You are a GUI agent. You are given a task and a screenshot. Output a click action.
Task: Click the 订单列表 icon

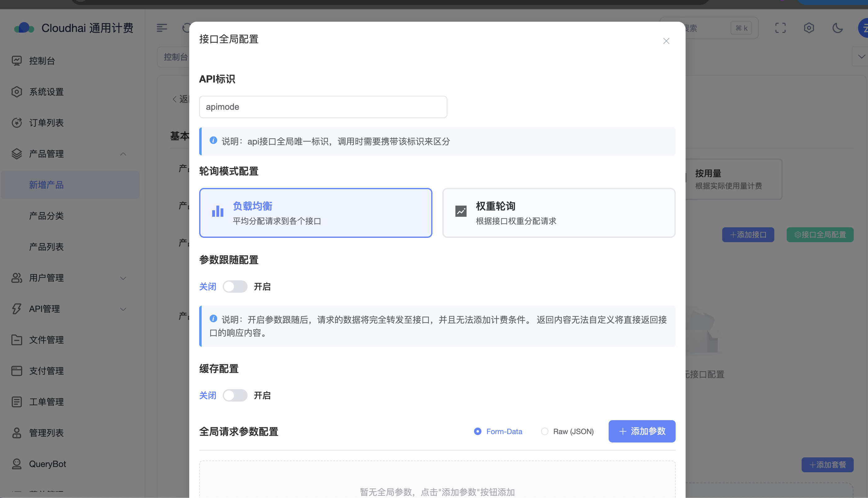click(x=16, y=122)
